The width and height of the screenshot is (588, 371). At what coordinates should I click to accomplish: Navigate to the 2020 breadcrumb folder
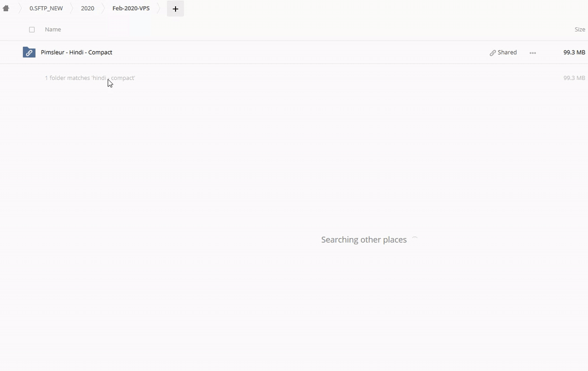(x=88, y=8)
